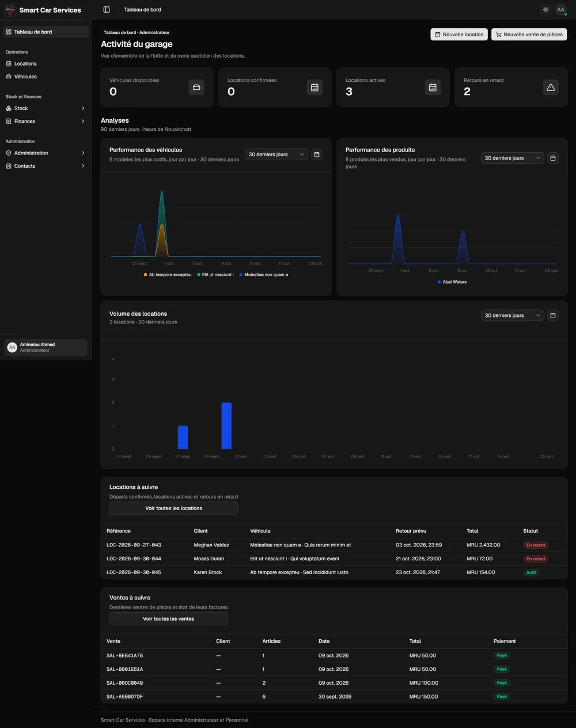Click the Payé badge for SAL-00DC0049
This screenshot has height=728, width=576.
point(502,683)
